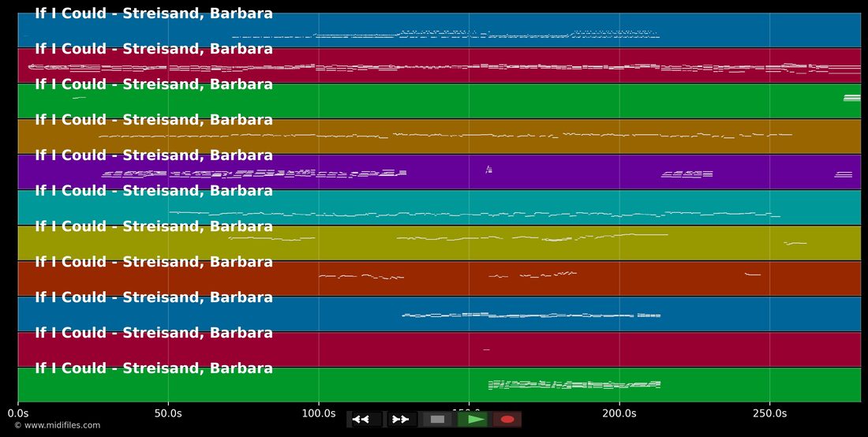Click the 200.0s time axis label
The height and width of the screenshot is (437, 868).
pos(619,413)
